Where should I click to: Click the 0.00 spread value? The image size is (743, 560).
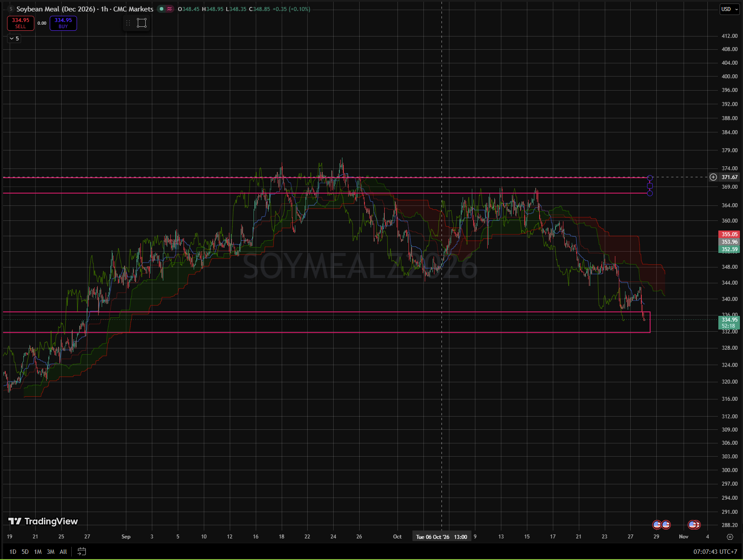[x=42, y=23]
